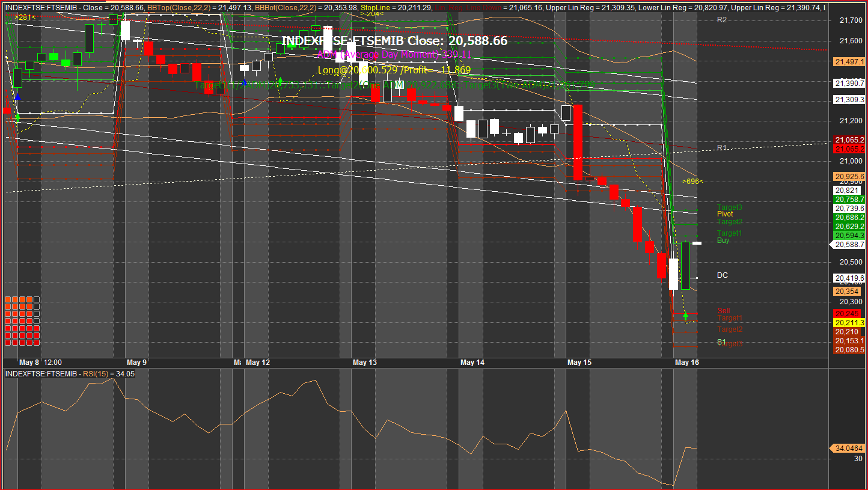Click the green buy arrow on May 16
Viewport: 868px width, 490px height.
click(x=685, y=314)
